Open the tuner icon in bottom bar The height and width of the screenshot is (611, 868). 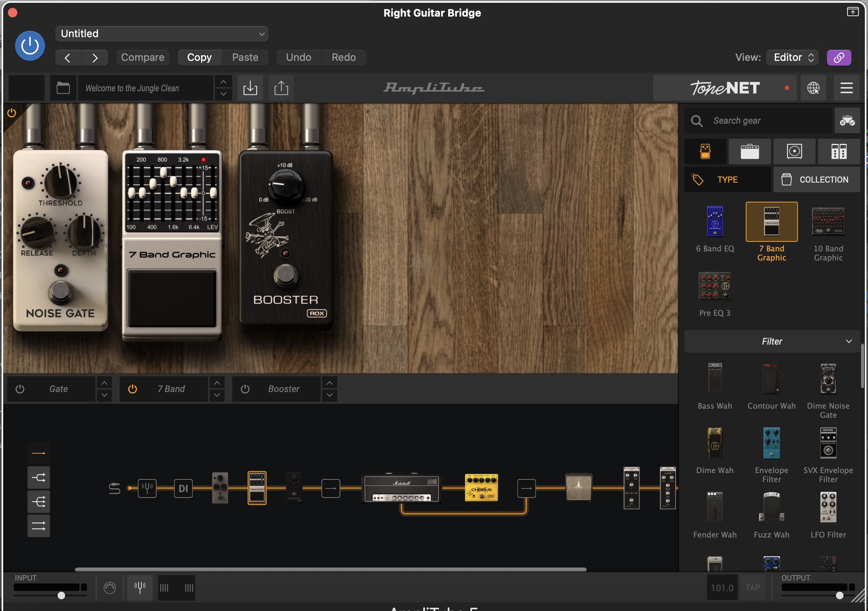point(140,588)
